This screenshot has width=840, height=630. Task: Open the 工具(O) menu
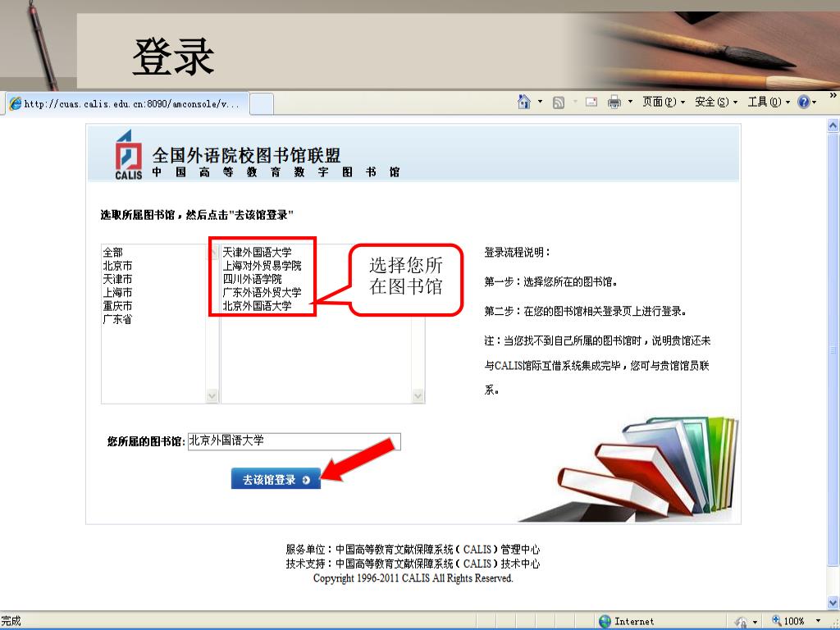click(x=769, y=102)
